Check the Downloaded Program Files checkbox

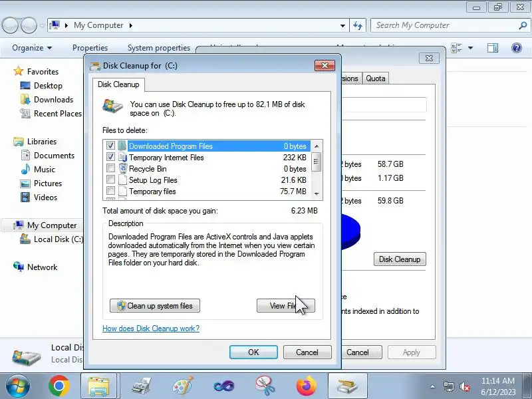(x=110, y=146)
